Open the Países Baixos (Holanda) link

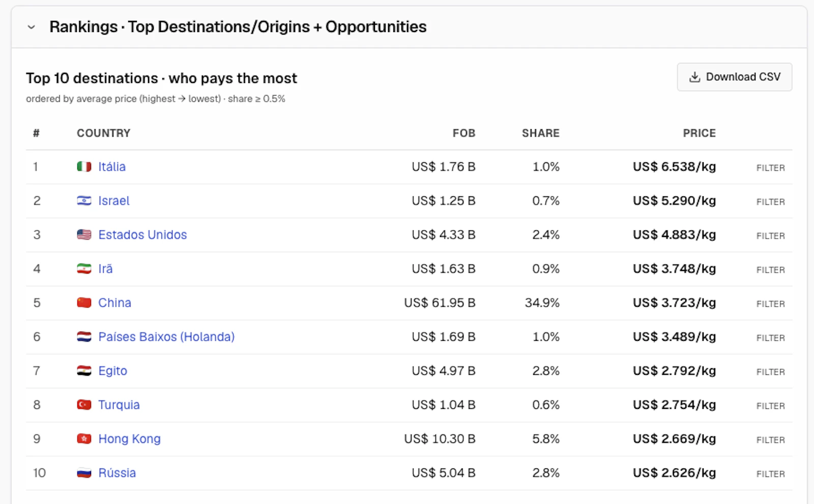166,337
